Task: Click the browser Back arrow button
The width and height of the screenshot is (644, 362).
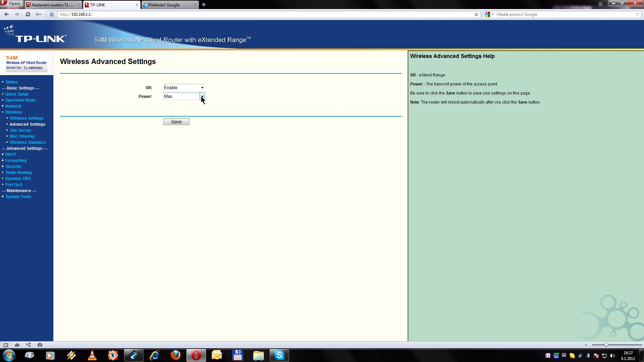Action: pos(6,14)
